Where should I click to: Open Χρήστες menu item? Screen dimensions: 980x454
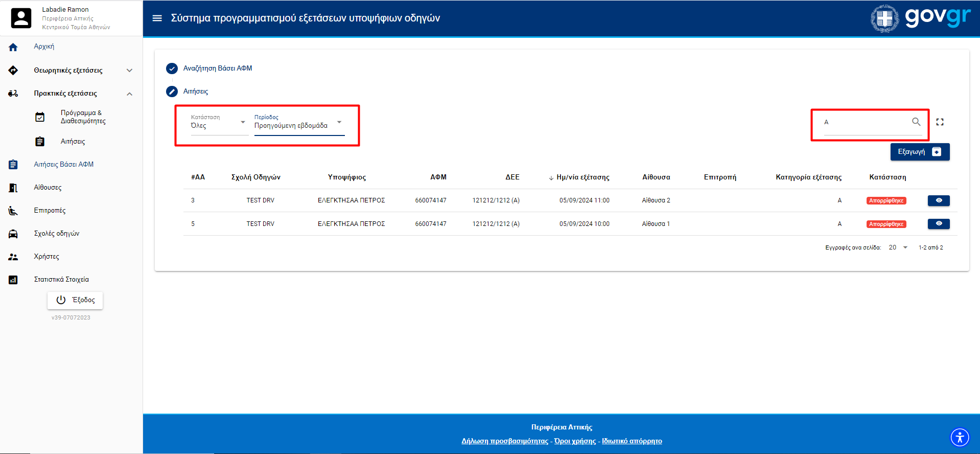click(46, 257)
